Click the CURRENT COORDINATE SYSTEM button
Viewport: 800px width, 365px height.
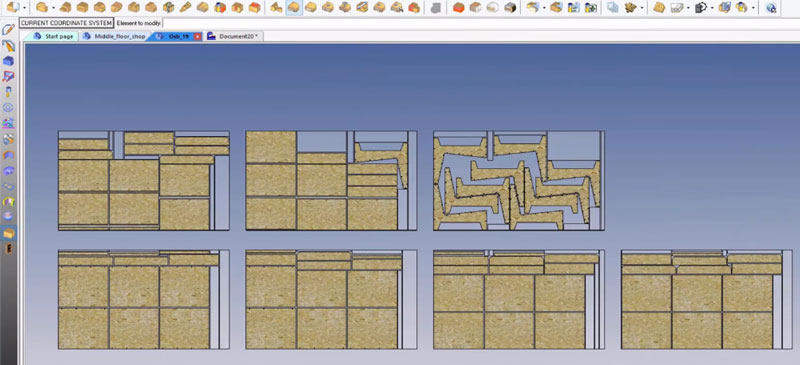coord(66,23)
